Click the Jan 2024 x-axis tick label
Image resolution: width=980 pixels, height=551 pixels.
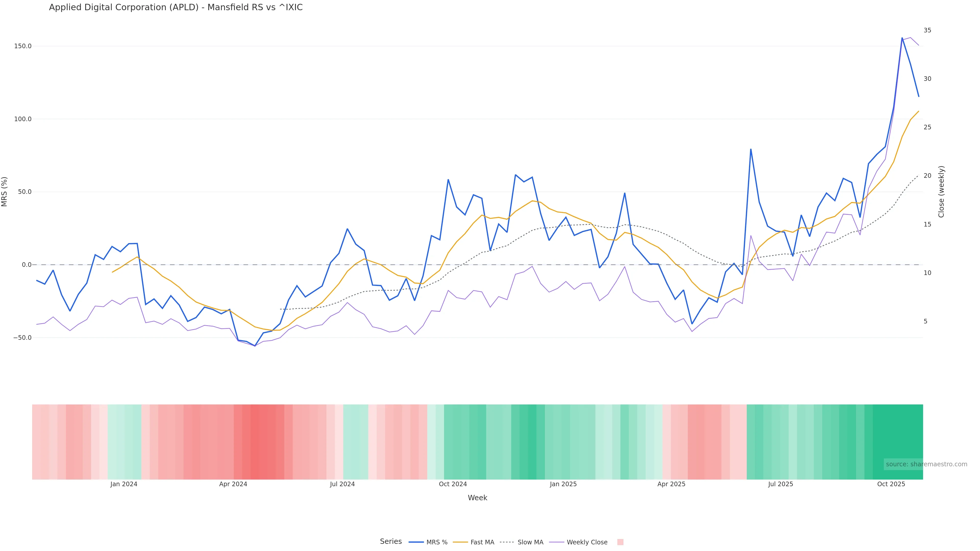[124, 484]
